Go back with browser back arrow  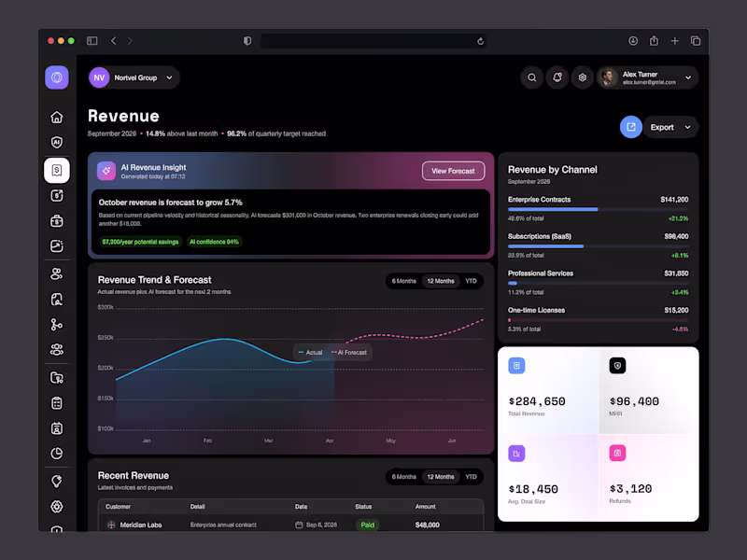tap(113, 41)
